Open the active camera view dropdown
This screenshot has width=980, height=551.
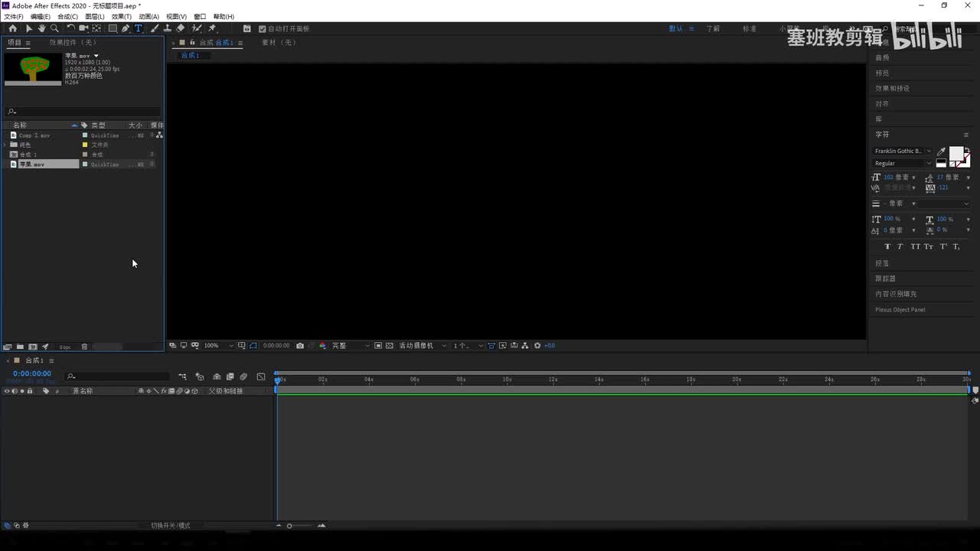423,346
